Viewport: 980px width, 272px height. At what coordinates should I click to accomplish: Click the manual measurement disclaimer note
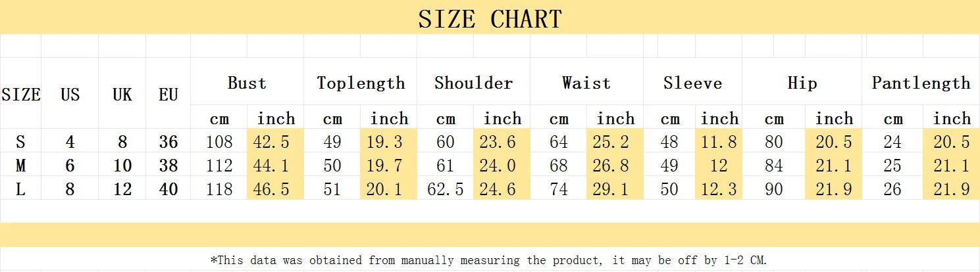click(x=490, y=260)
